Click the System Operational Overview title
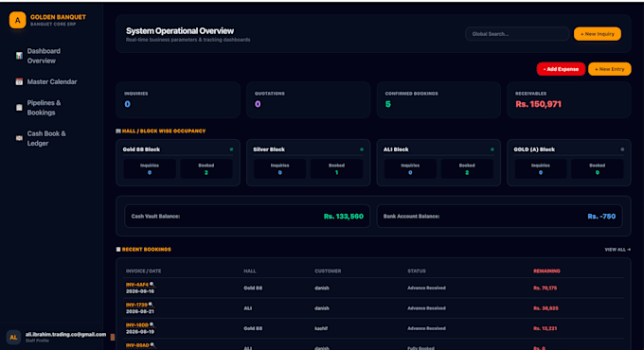This screenshot has width=644, height=350. 180,31
